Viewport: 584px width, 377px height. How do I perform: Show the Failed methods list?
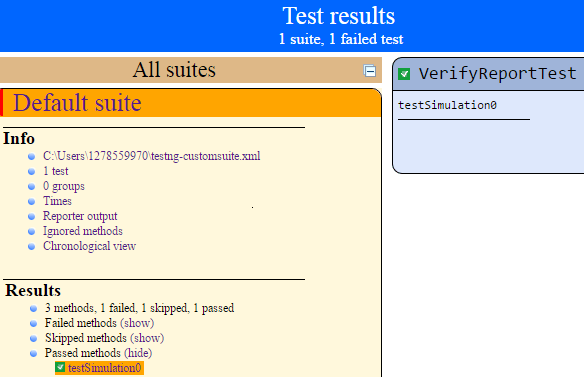coord(137,323)
